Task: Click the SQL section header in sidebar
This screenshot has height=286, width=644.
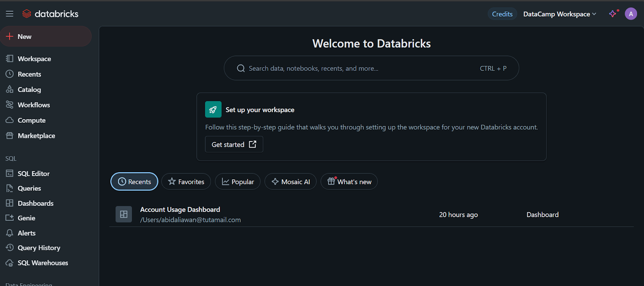Action: pyautogui.click(x=11, y=158)
